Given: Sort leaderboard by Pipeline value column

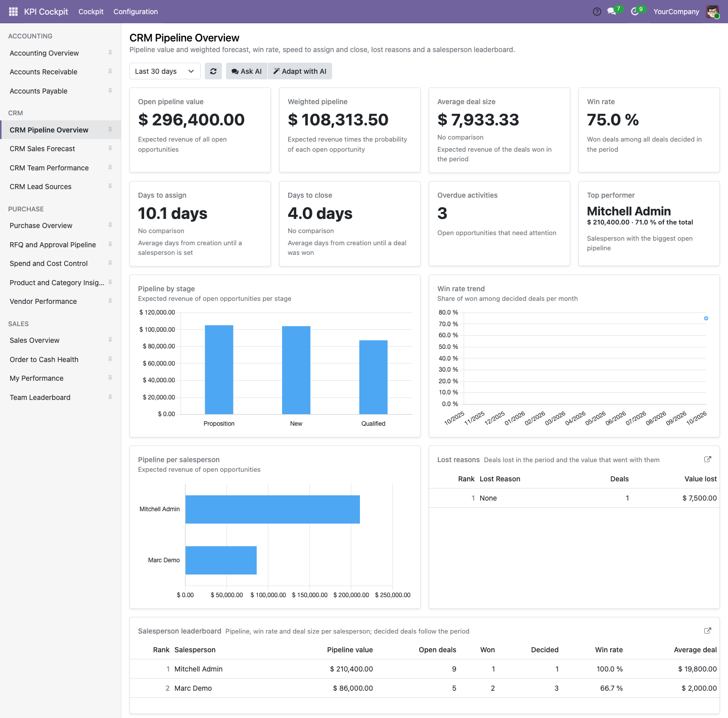Looking at the screenshot, I should point(350,650).
